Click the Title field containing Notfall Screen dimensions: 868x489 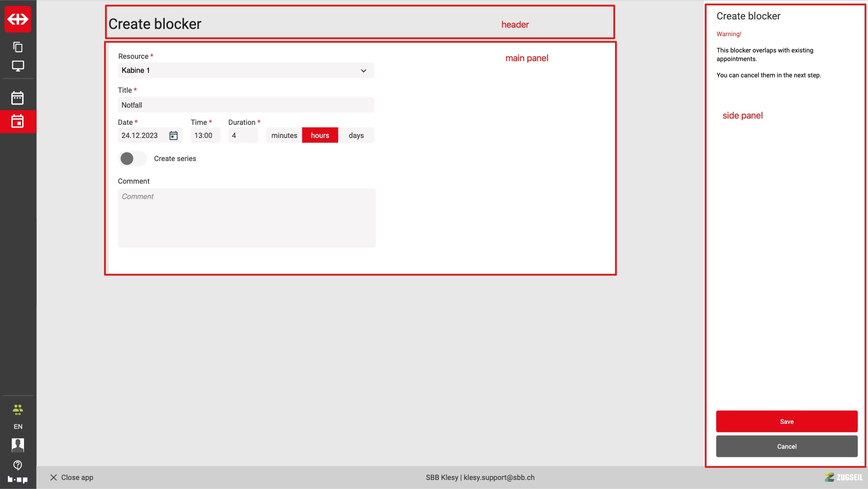(246, 105)
